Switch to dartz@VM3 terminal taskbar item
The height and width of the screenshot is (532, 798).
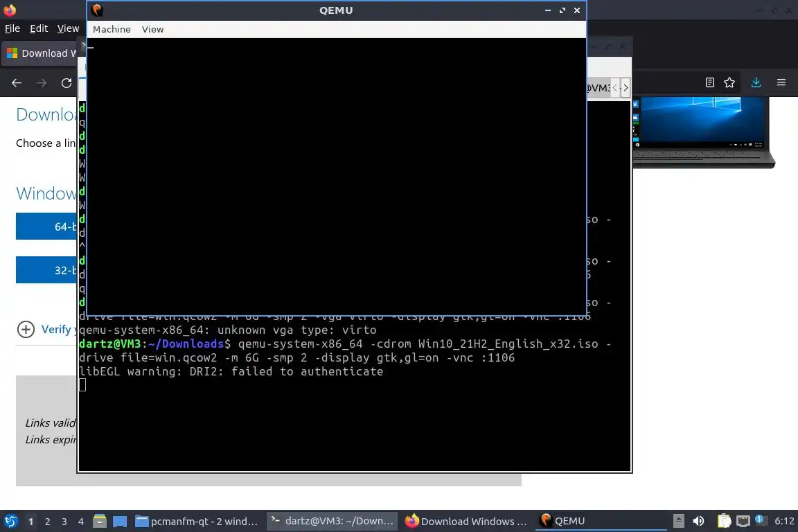point(332,522)
